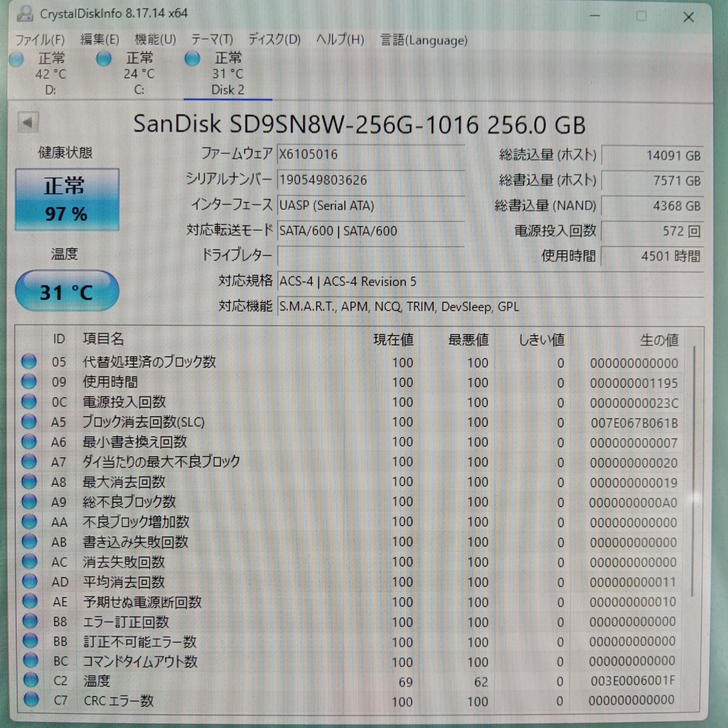
Task: Click raw value 007E067B061B
Action: coord(634,423)
